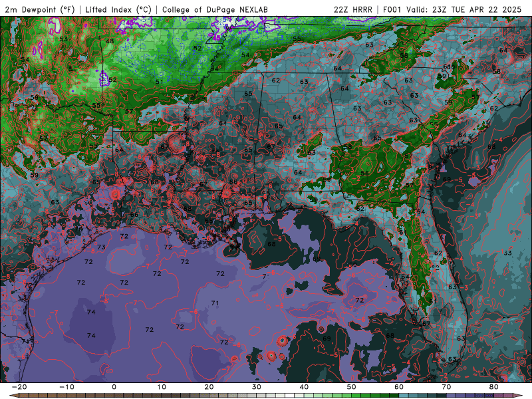Click the dewpoint value 71 in the Gulf
The image size is (532, 399).
click(215, 303)
